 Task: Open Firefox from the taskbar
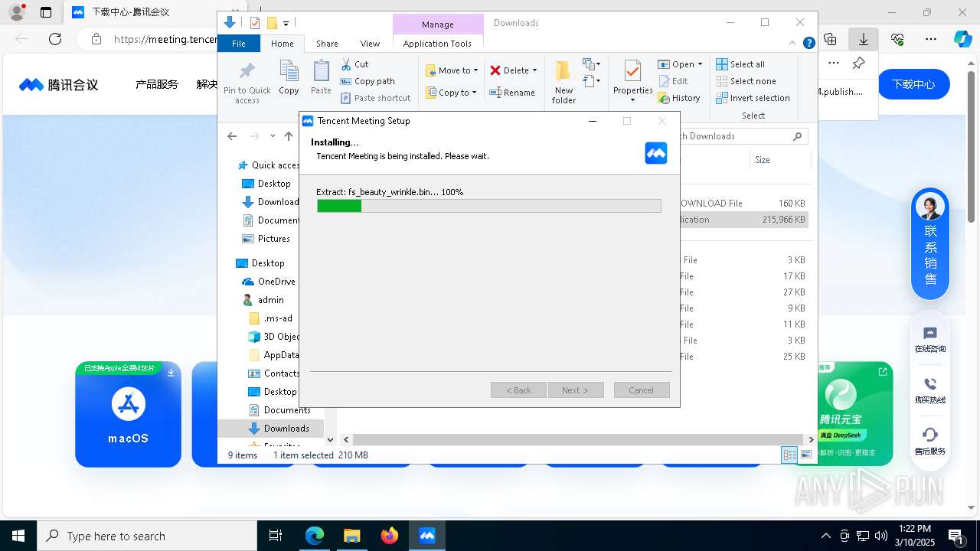[390, 536]
